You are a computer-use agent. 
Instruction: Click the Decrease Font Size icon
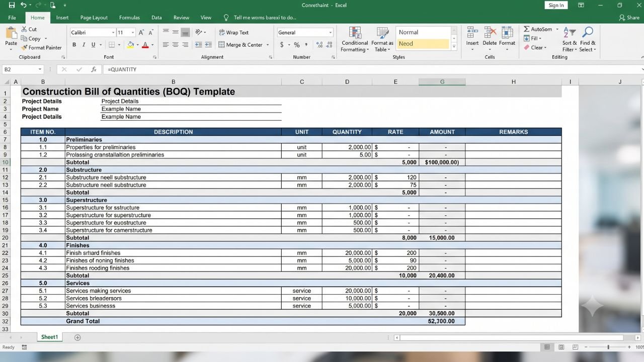(x=151, y=32)
